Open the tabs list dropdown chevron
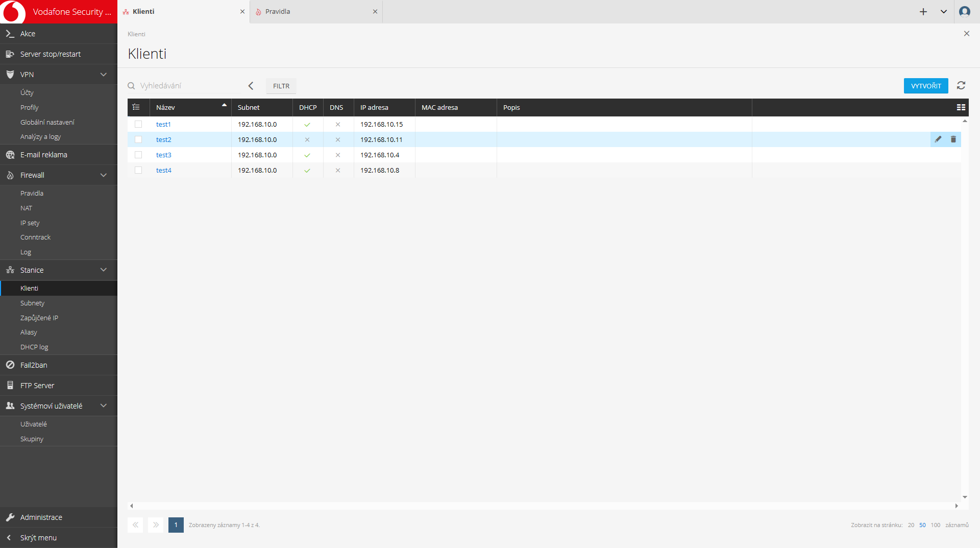Viewport: 980px width, 548px height. [944, 11]
